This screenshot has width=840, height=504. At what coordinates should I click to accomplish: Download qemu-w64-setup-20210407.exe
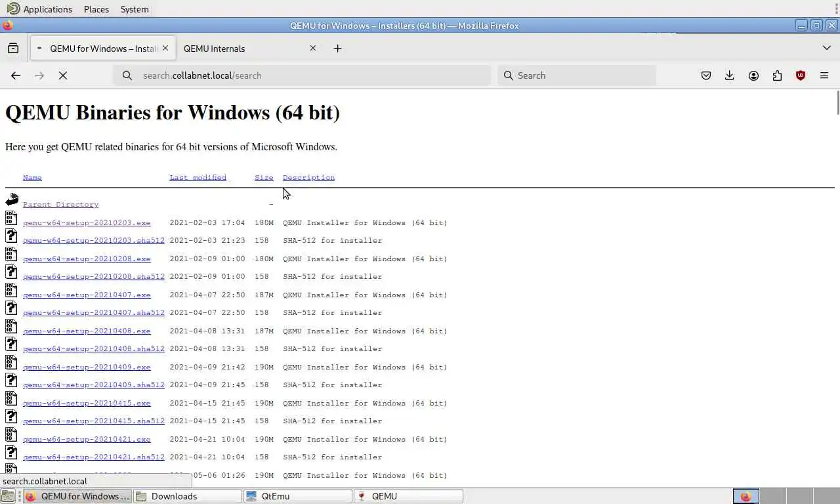pyautogui.click(x=87, y=295)
